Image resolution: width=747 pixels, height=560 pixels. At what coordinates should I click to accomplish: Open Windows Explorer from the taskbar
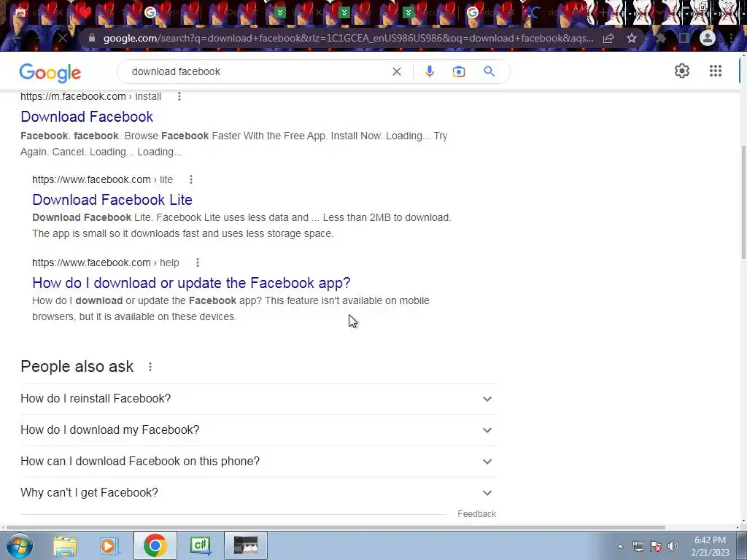tap(65, 545)
